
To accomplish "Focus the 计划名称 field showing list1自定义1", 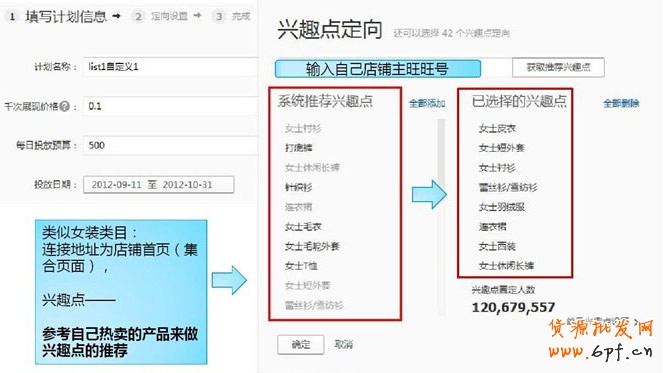I will pos(170,67).
